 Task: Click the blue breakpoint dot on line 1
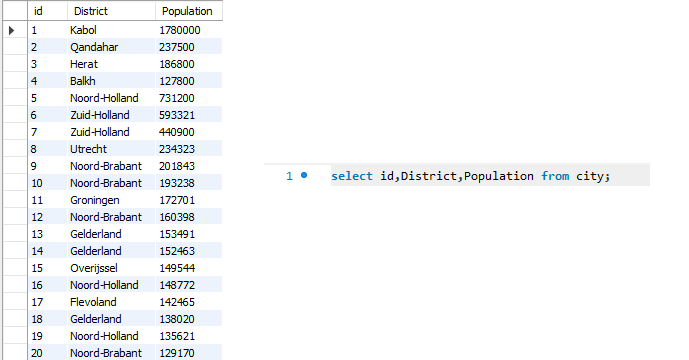304,175
